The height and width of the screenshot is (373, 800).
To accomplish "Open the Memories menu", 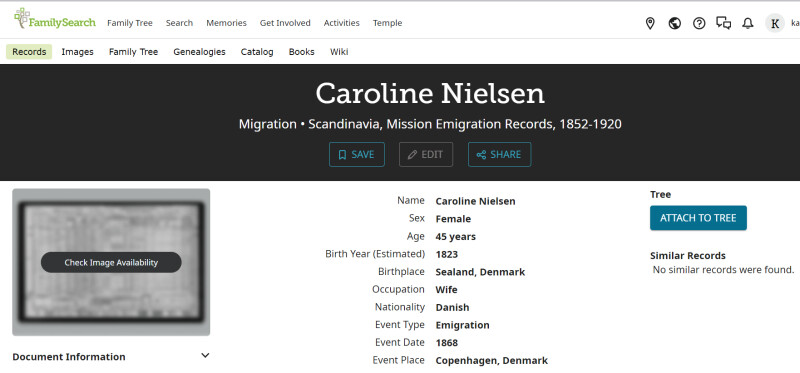I will (x=226, y=23).
